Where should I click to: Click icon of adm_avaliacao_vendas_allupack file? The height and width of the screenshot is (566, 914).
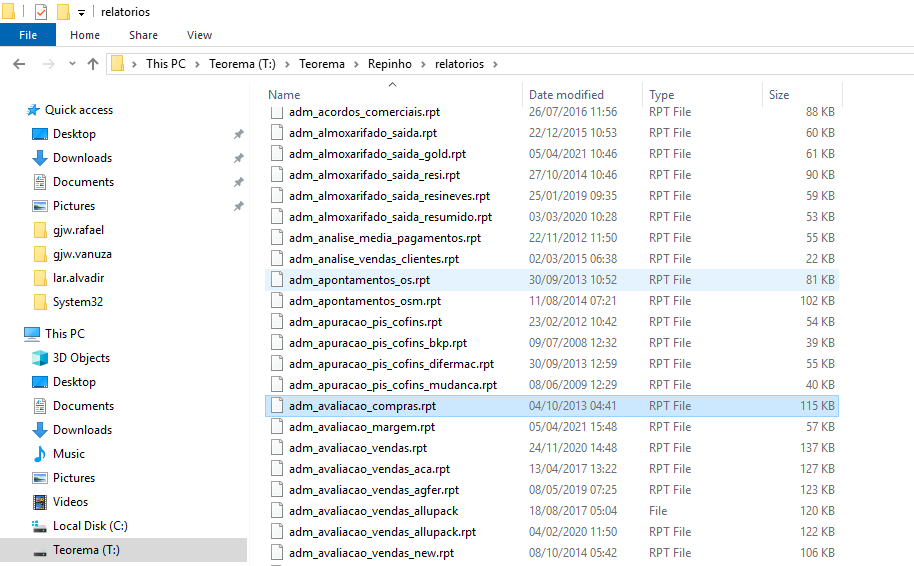[x=277, y=511]
